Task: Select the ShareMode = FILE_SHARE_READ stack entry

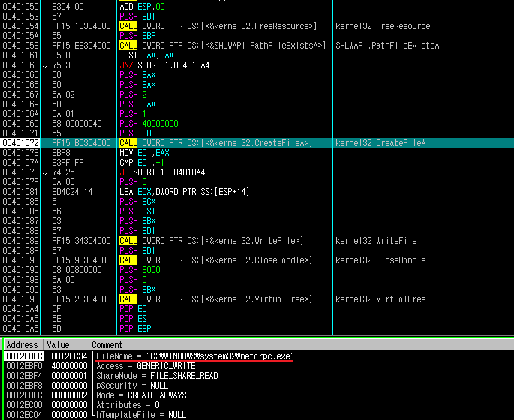Action: pyautogui.click(x=157, y=376)
